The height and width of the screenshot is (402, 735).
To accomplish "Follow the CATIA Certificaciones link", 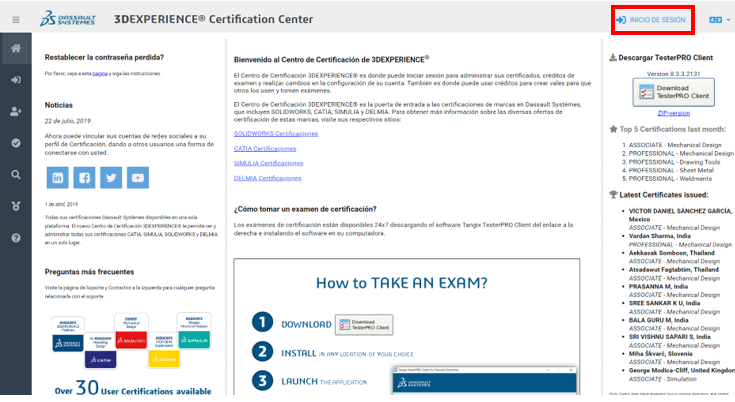I will 265,149.
